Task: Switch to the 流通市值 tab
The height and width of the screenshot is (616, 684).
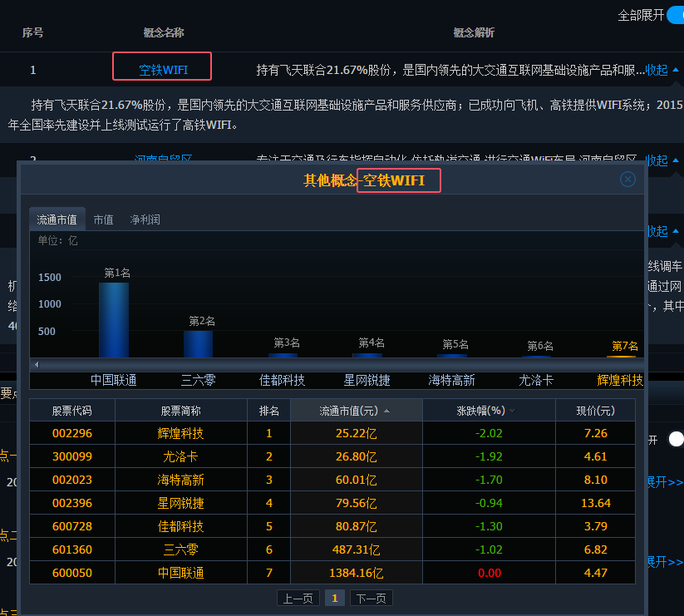Action: (57, 219)
